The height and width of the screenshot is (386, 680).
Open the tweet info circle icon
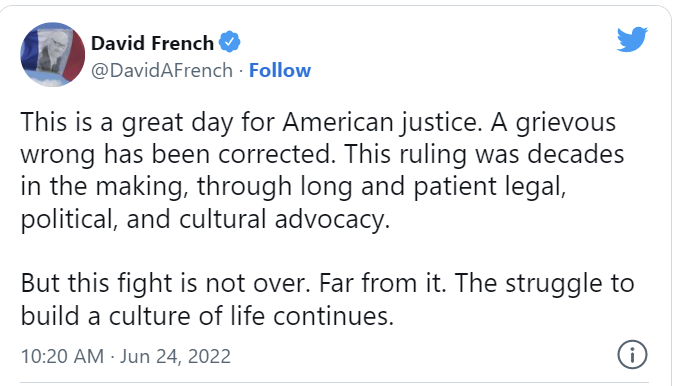(632, 354)
